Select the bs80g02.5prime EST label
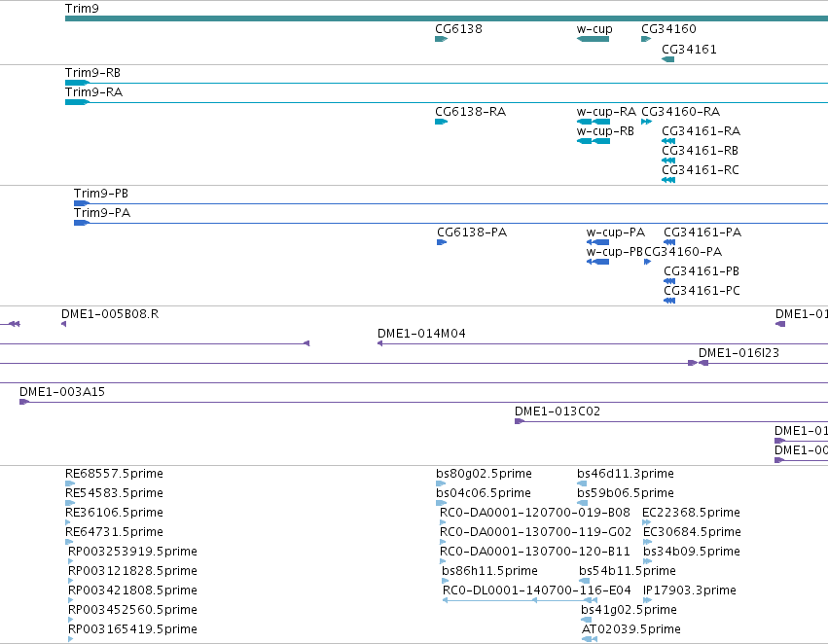828x644 pixels. (x=484, y=474)
